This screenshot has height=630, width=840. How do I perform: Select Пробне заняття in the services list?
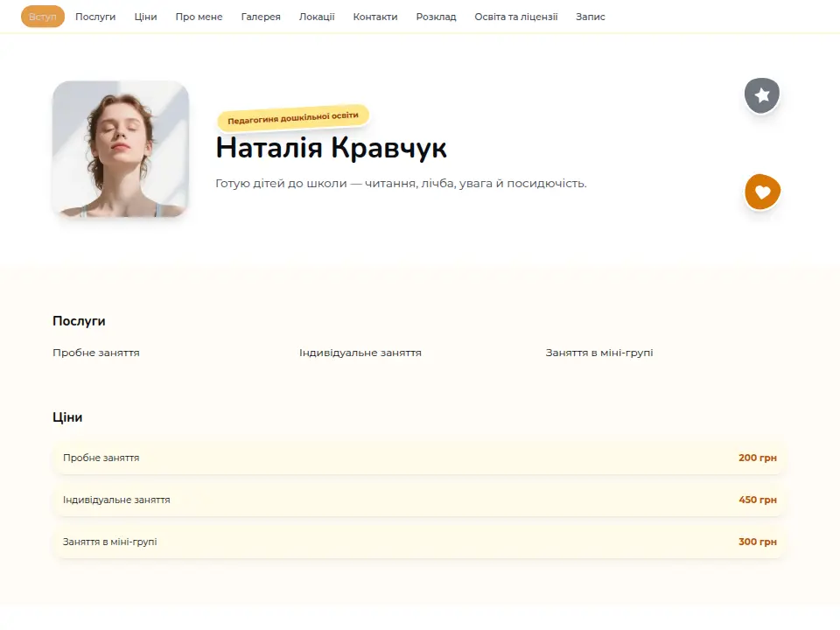96,353
